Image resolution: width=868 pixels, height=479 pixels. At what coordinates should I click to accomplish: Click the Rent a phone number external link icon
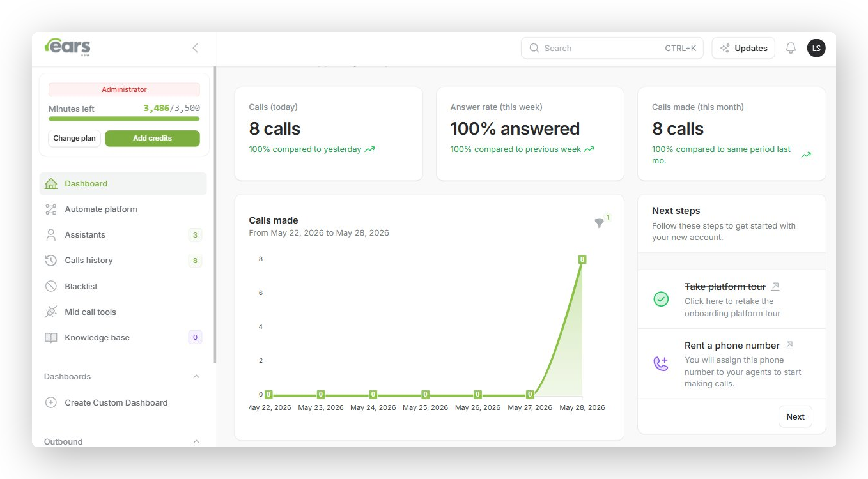(x=789, y=345)
